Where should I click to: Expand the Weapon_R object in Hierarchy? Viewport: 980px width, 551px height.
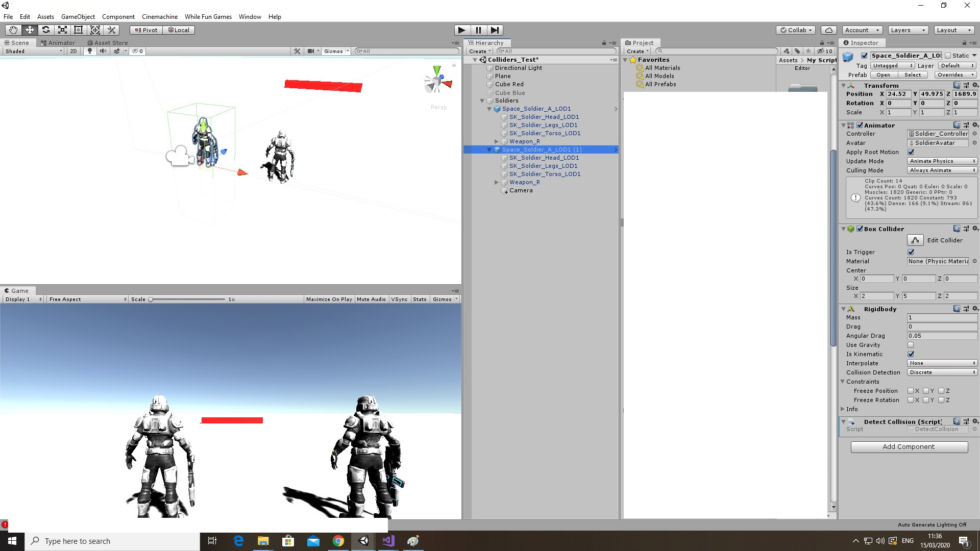pos(497,141)
